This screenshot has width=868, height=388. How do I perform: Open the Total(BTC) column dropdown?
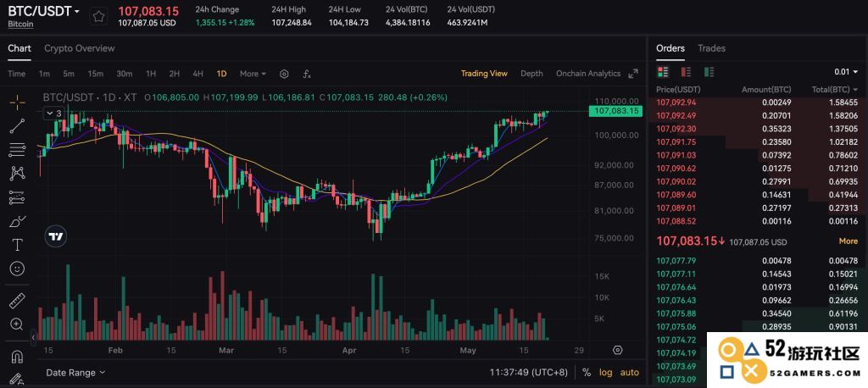pos(835,89)
